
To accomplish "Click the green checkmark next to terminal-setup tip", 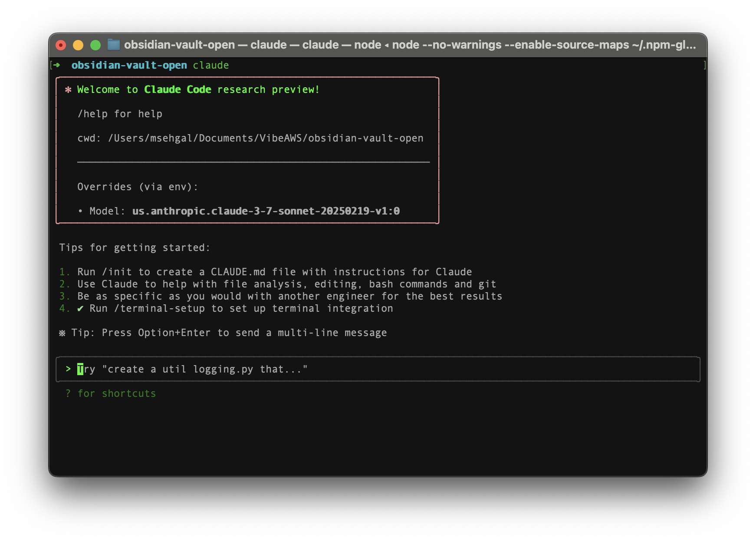I will pyautogui.click(x=80, y=309).
